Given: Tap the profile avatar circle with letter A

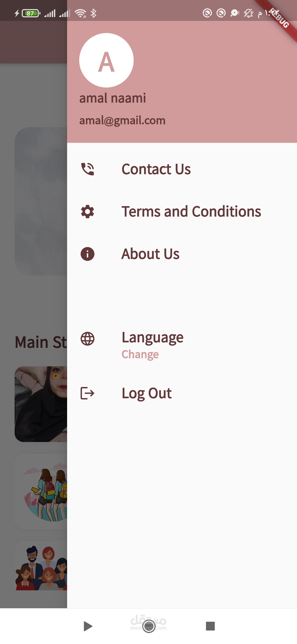Looking at the screenshot, I should pyautogui.click(x=106, y=60).
